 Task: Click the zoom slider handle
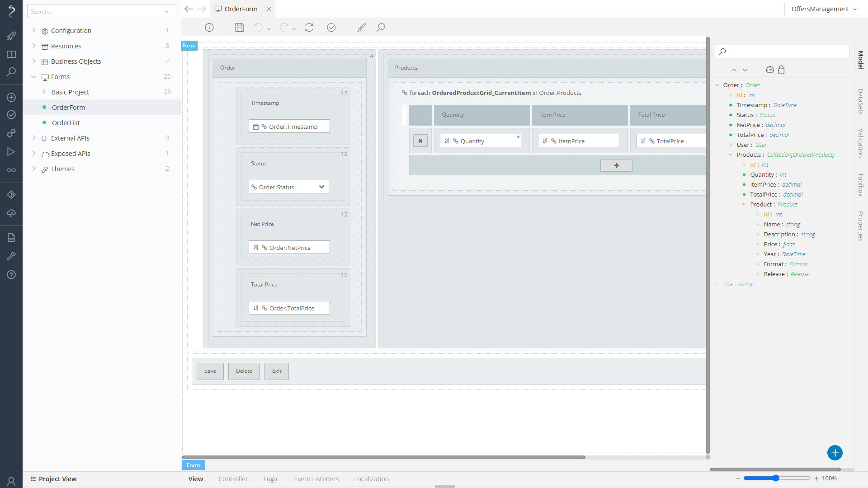tap(776, 478)
